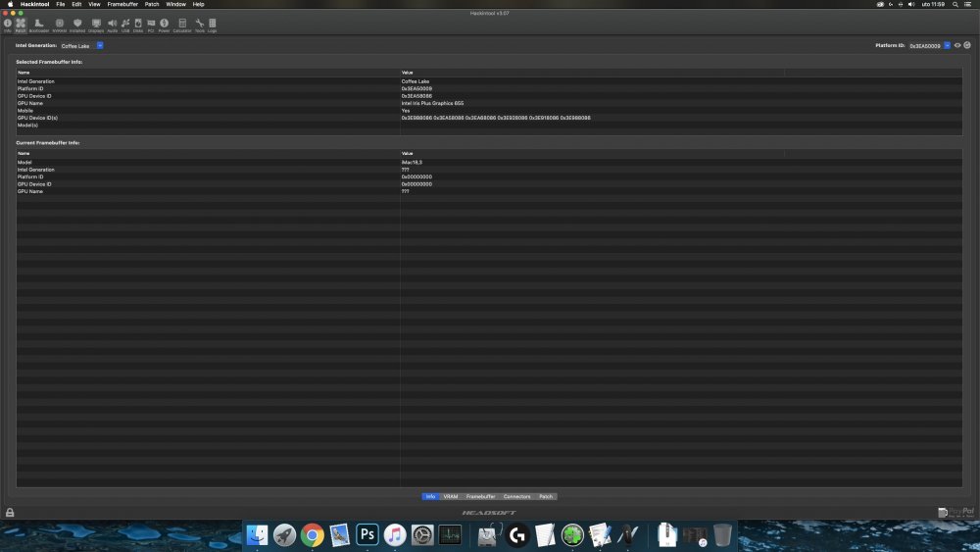This screenshot has width=980, height=552.
Task: Toggle the eye icon beside Platform ID
Action: (957, 45)
